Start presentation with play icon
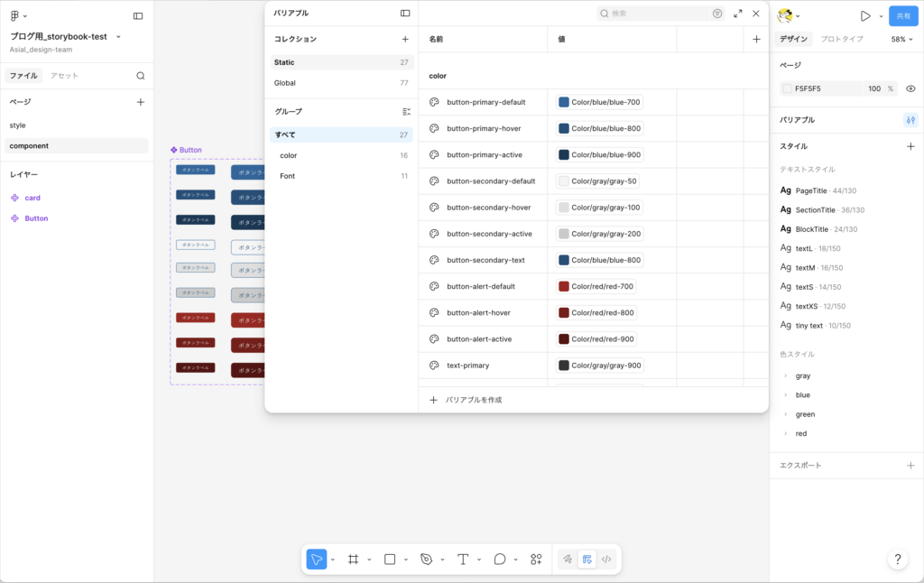The image size is (924, 583). (x=865, y=16)
